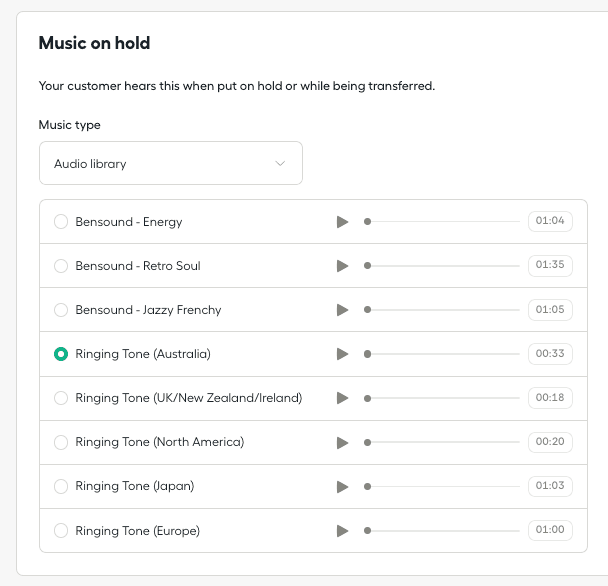Open the Music type dropdown
The height and width of the screenshot is (586, 608).
[x=170, y=163]
